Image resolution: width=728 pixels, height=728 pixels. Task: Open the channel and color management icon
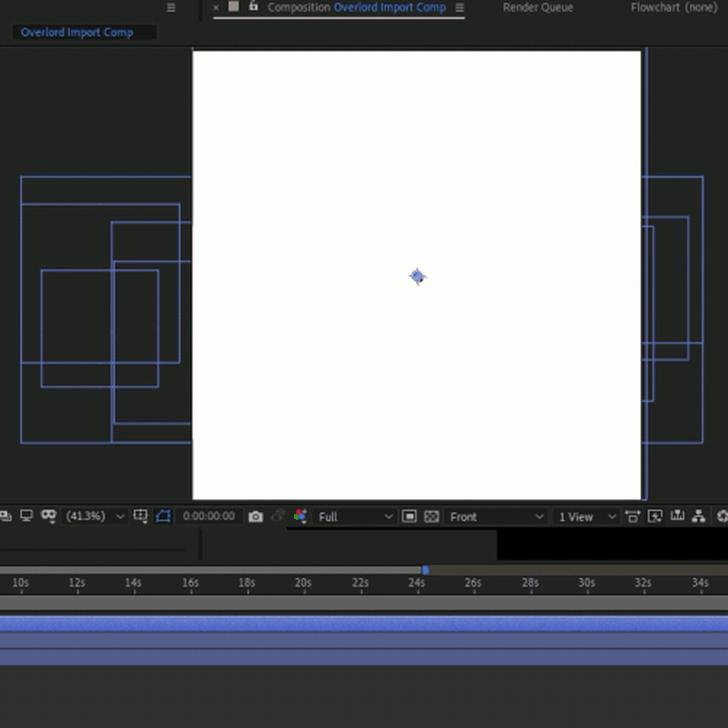click(300, 516)
